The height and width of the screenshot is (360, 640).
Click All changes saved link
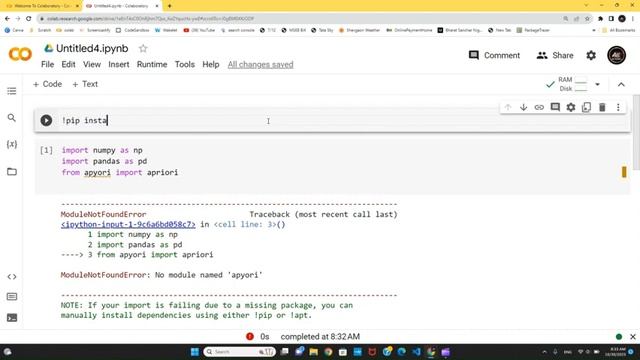click(260, 64)
